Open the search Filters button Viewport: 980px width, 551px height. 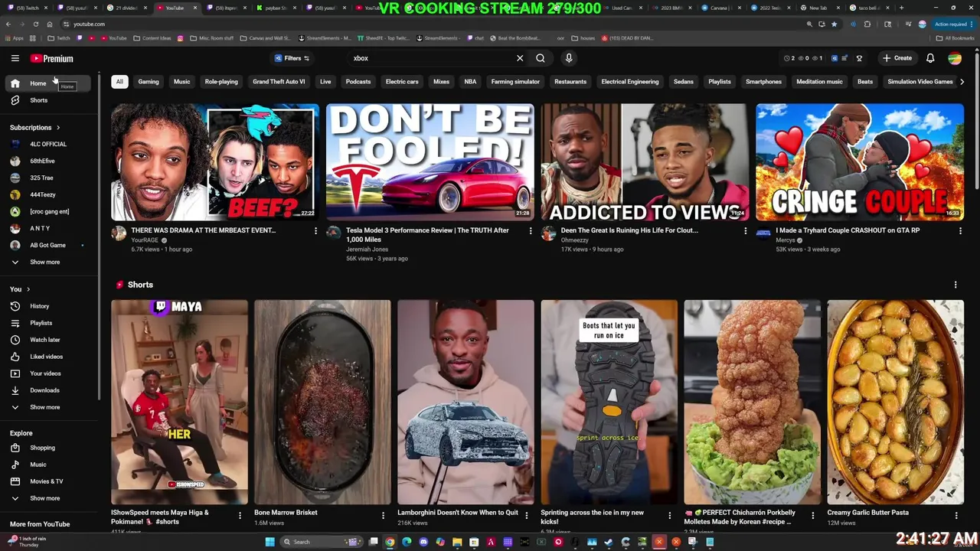292,58
